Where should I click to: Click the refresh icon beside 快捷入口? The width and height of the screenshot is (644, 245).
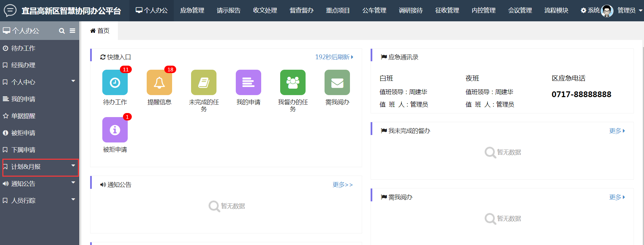click(x=103, y=57)
